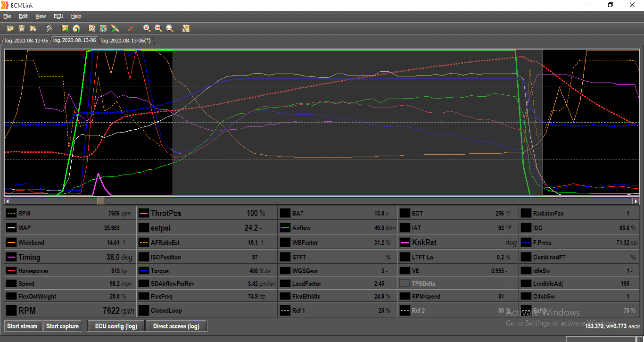Click the disc with green play arrow icon
644x342 pixels.
(x=76, y=28)
